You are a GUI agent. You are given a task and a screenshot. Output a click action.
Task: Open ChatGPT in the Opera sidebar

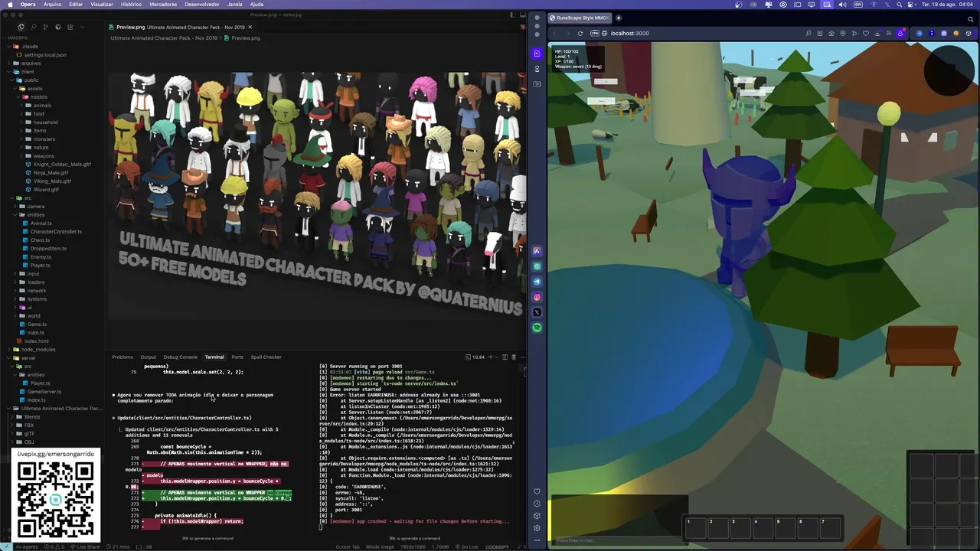[x=537, y=266]
